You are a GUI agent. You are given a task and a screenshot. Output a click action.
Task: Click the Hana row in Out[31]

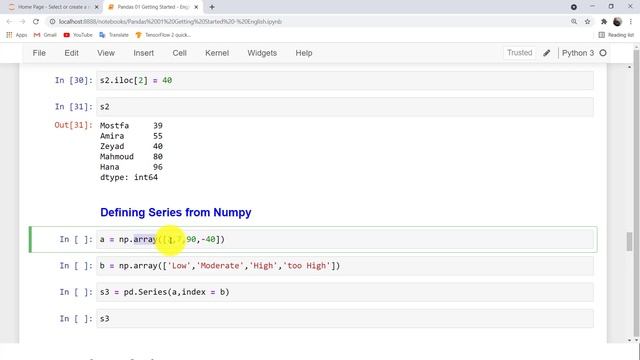point(131,167)
